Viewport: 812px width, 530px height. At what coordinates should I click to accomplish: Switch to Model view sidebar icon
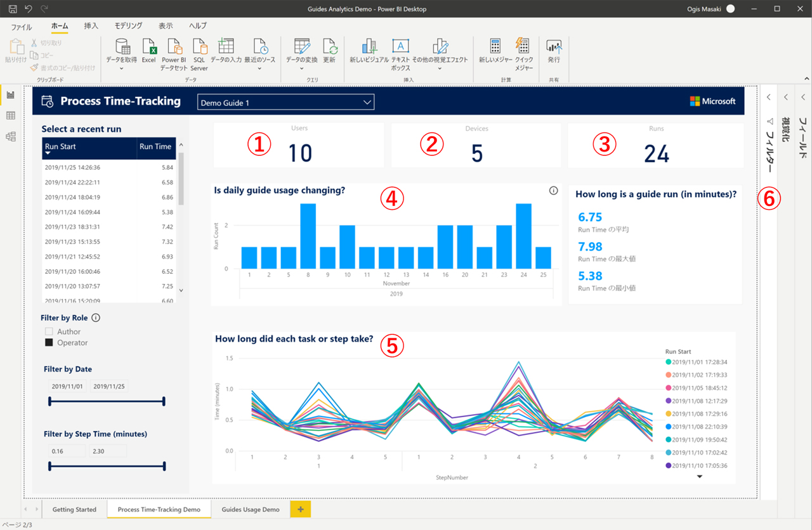click(10, 136)
